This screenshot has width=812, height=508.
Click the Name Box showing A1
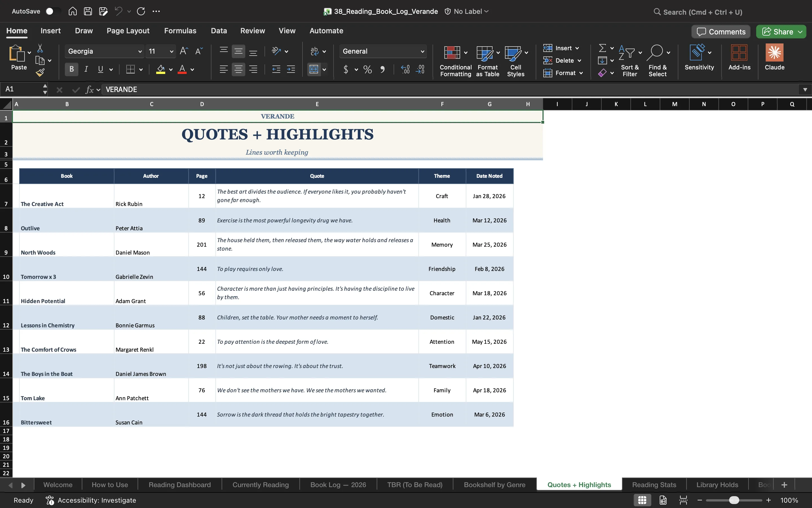coord(22,89)
